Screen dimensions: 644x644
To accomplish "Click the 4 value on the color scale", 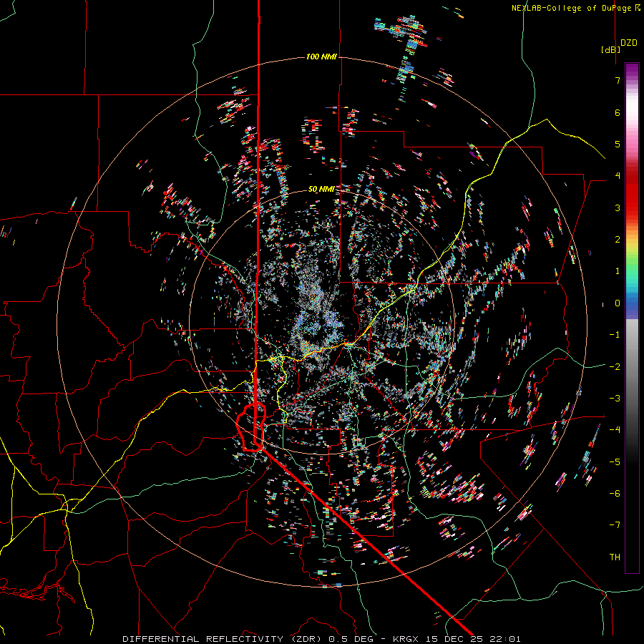I will [x=618, y=176].
